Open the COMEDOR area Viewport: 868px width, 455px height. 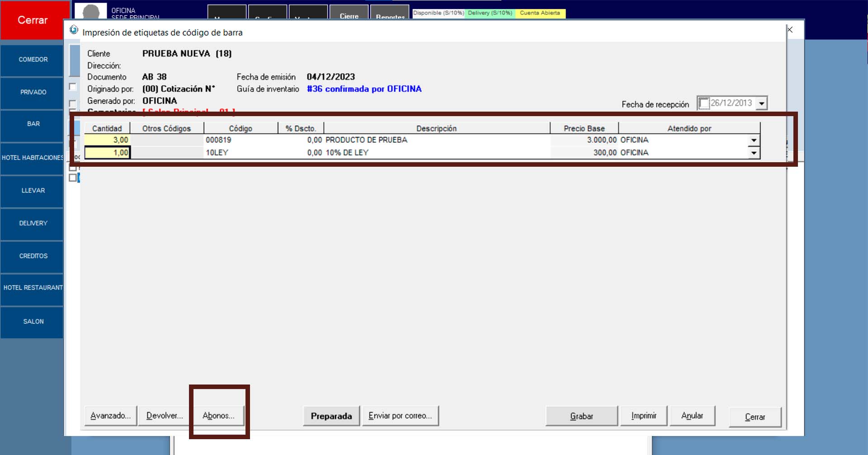[x=33, y=60]
